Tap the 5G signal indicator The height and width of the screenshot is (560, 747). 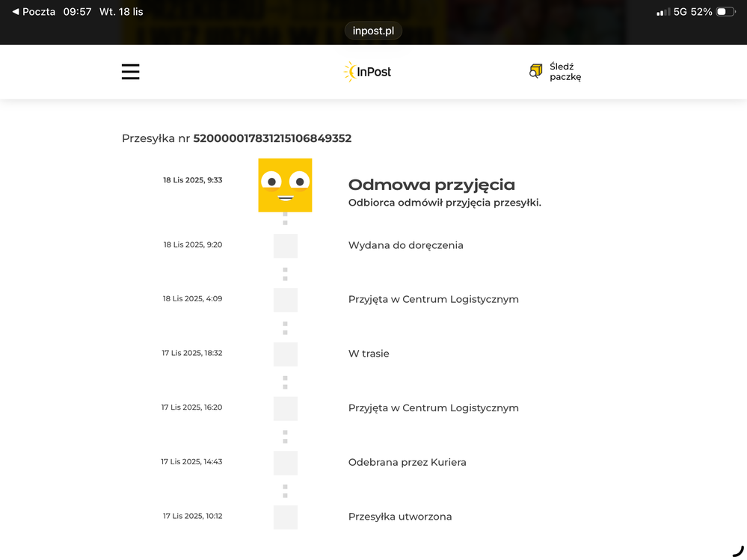coord(680,12)
